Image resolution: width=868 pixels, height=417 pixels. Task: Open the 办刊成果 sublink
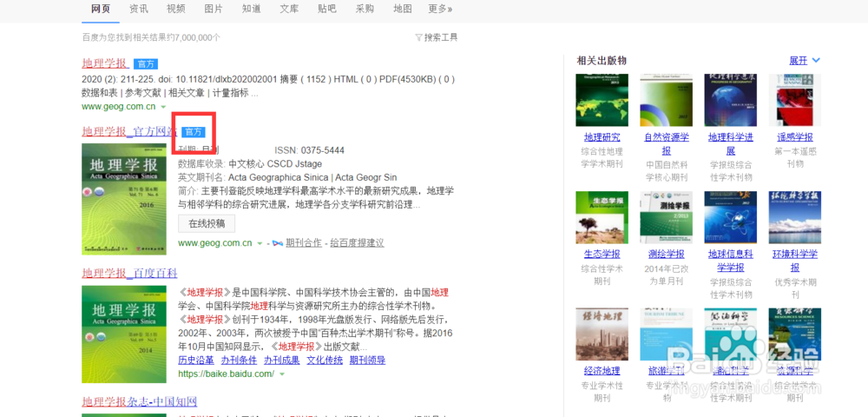[x=282, y=361]
